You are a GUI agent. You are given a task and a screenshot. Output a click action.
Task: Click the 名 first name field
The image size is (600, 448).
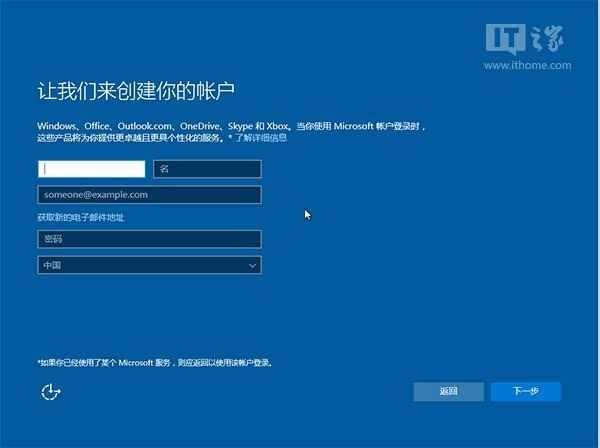207,169
